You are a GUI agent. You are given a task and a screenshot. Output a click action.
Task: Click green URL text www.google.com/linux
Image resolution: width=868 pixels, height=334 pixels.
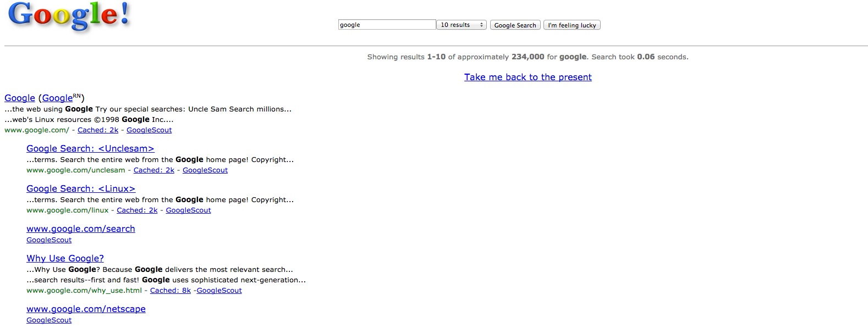coord(68,210)
